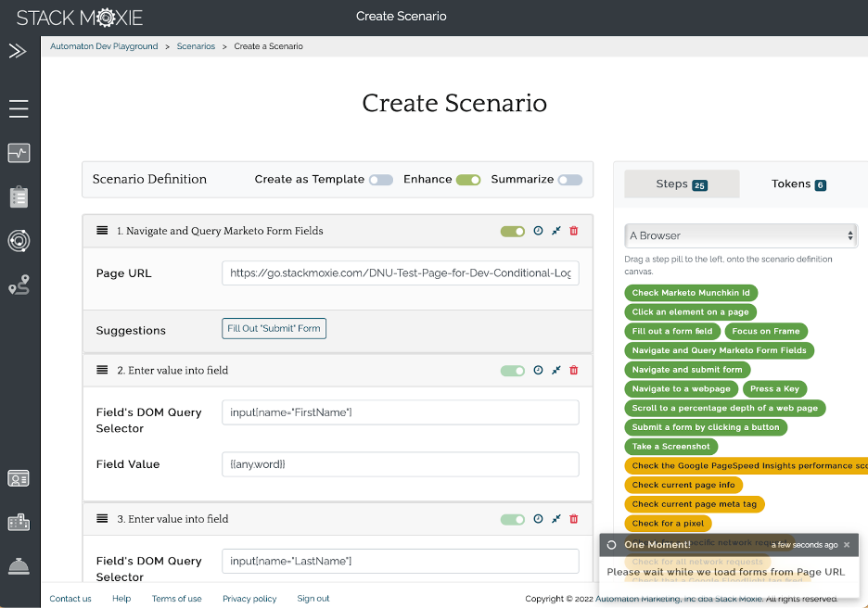The width and height of the screenshot is (868, 608).
Task: Delete step 1 with trash icon
Action: [x=574, y=231]
